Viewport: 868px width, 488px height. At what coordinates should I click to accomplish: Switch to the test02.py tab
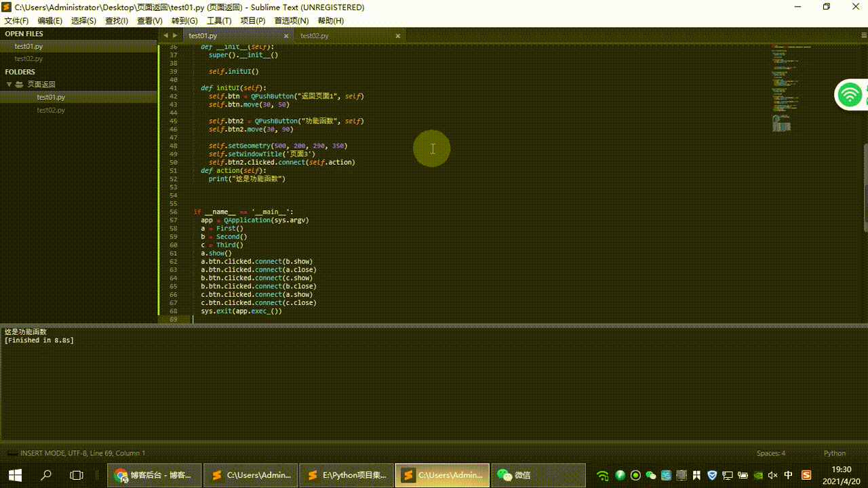coord(315,36)
